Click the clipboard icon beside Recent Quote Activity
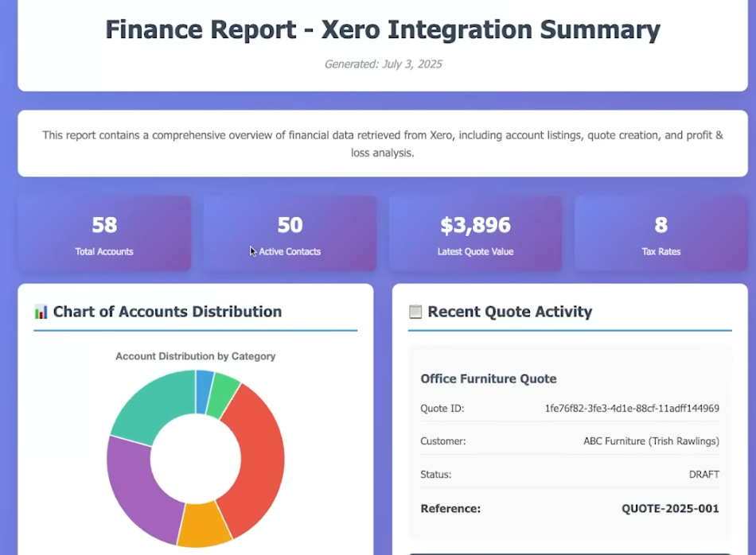Screen dimensions: 756x555 pos(415,312)
